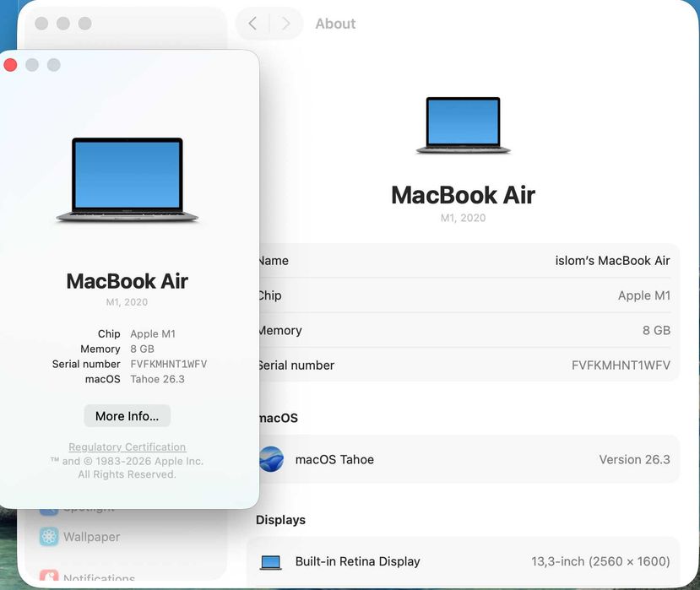Click Tahoe 26.3 in About This Mac

pos(157,379)
